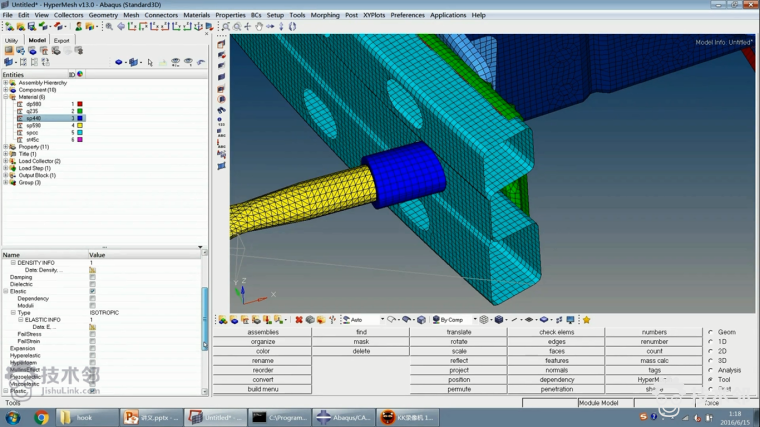Click the material folder icon beside sp440
760x427 pixels.
pos(19,118)
